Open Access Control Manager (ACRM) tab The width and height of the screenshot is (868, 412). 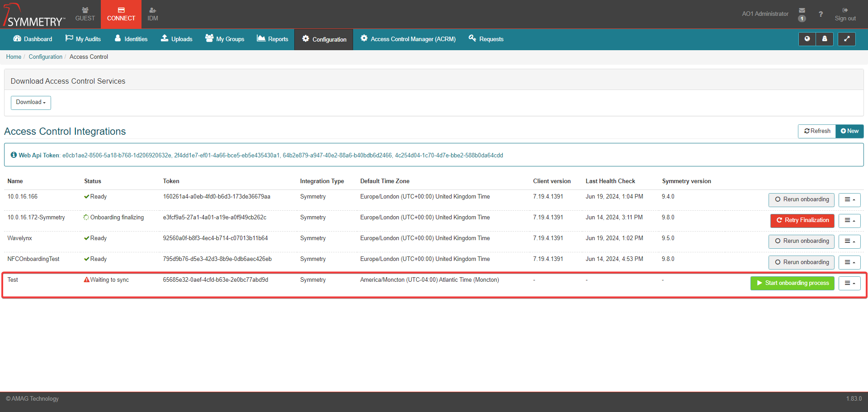[x=408, y=39]
